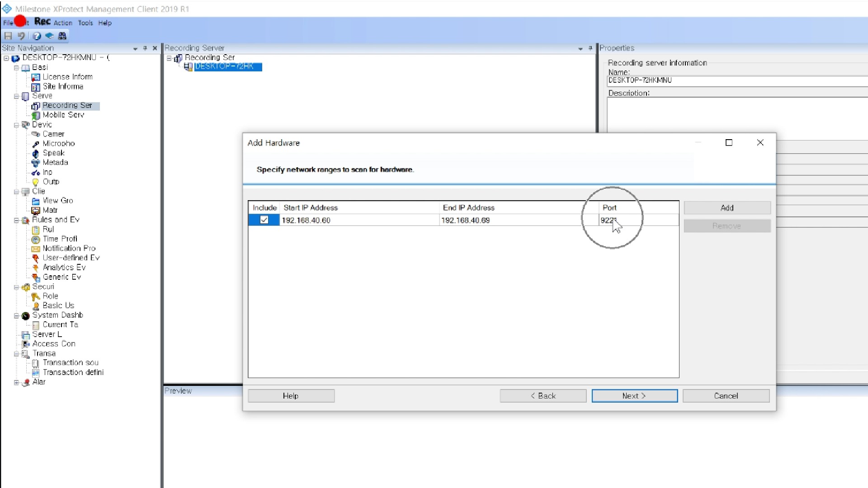Click the View Groups folder icon
The width and height of the screenshot is (868, 488).
(36, 201)
